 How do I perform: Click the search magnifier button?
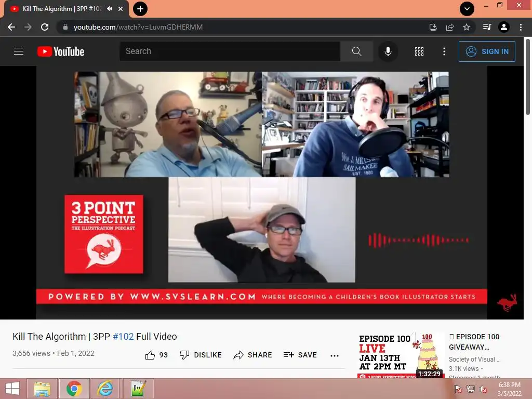click(x=356, y=51)
